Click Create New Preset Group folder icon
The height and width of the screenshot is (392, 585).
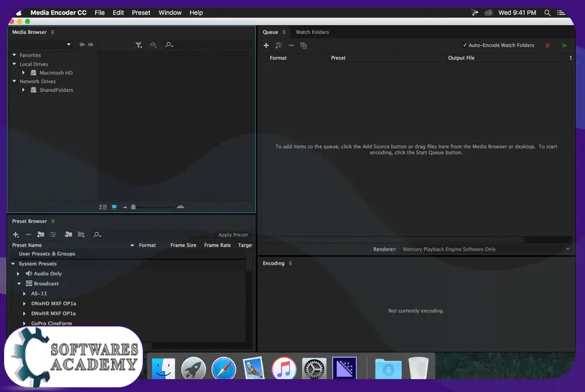coord(40,235)
